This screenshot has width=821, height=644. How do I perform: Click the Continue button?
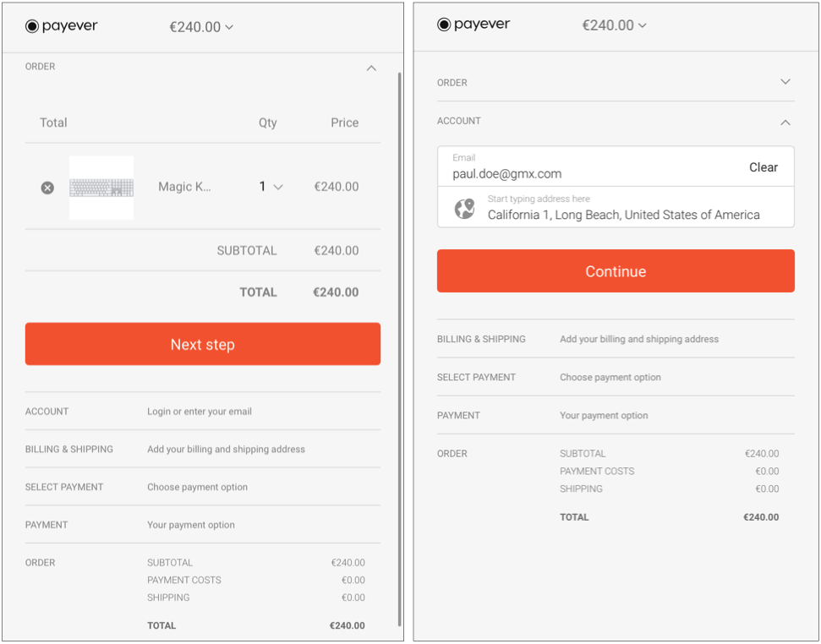point(616,271)
